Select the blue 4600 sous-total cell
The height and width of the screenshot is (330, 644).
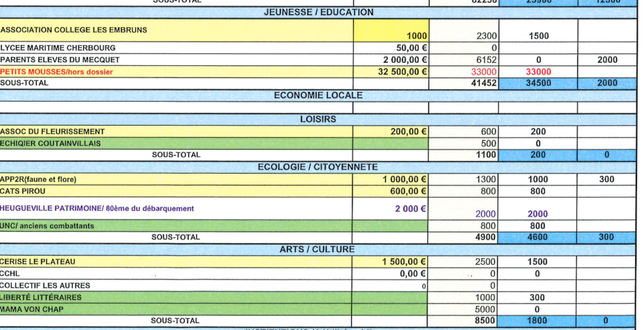(538, 237)
